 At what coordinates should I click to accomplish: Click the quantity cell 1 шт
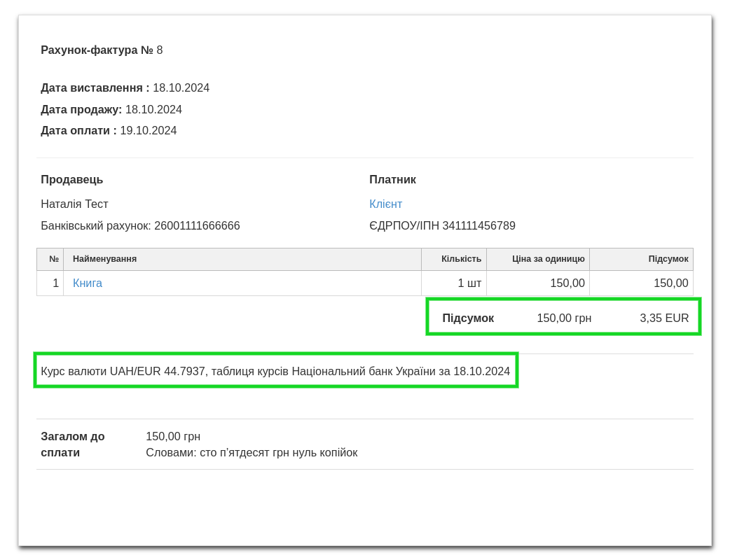[469, 283]
